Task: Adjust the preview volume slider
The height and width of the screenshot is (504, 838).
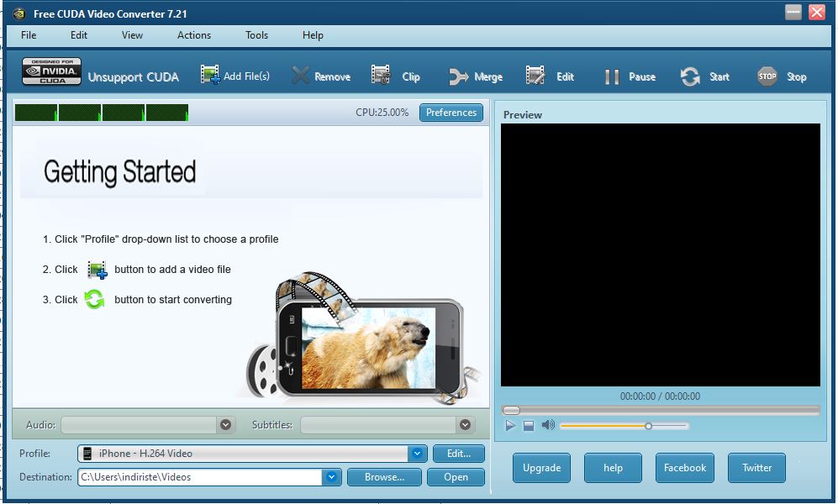Action: 625,426
